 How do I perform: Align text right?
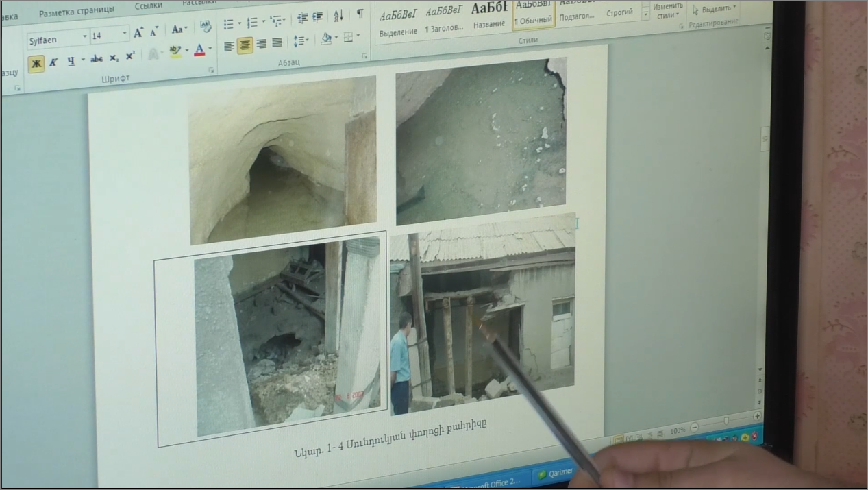point(261,45)
